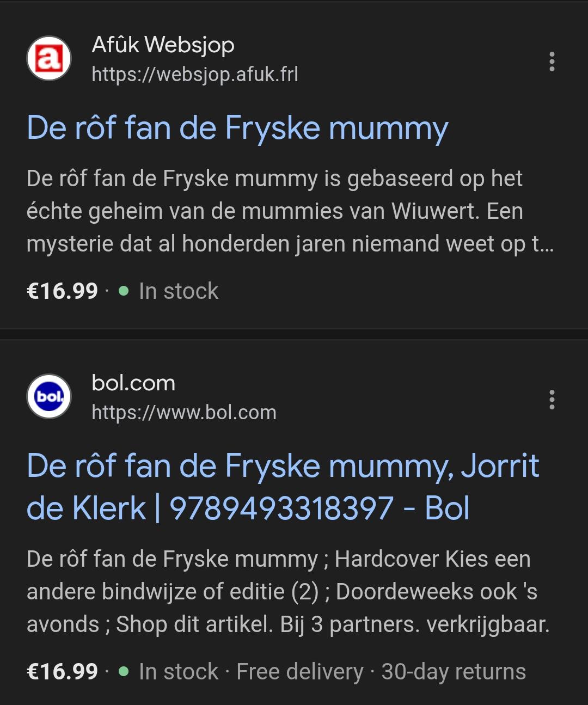Tap the bol.com site name
The width and height of the screenshot is (588, 705).
coord(133,383)
